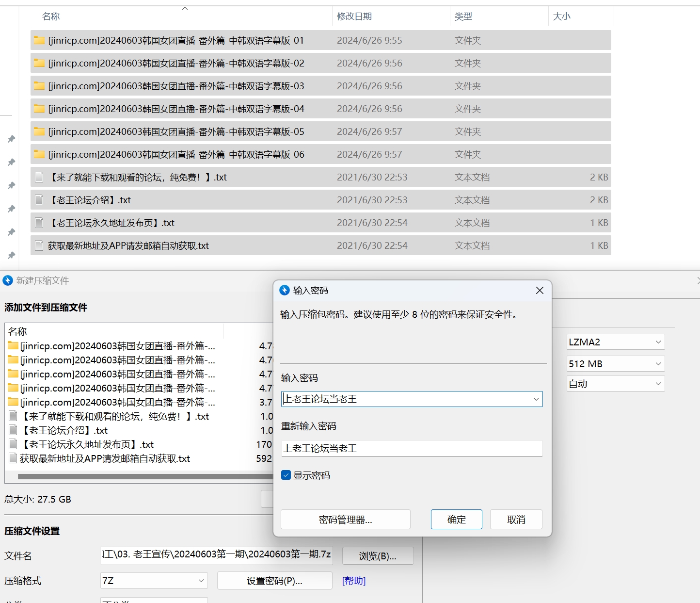Cancel the password dialog with 取消

coord(516,520)
